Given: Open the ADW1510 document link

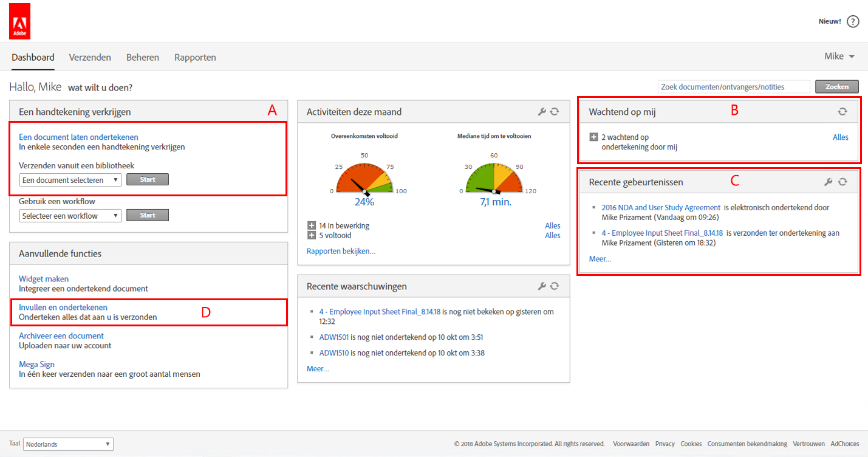Looking at the screenshot, I should 334,353.
